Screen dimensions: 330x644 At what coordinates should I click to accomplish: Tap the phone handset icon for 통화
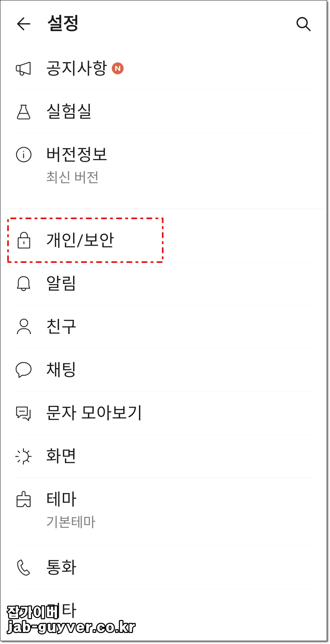[x=23, y=568]
